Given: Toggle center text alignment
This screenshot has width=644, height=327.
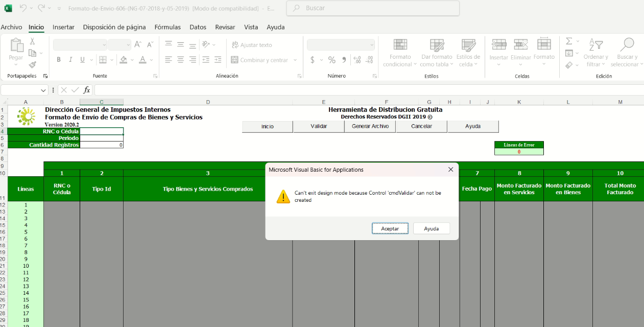Looking at the screenshot, I should tap(180, 60).
